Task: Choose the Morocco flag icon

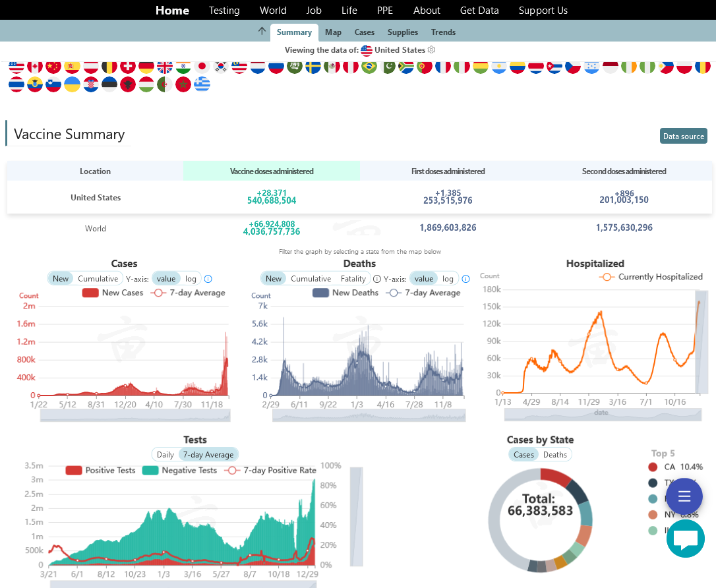Action: 183,84
